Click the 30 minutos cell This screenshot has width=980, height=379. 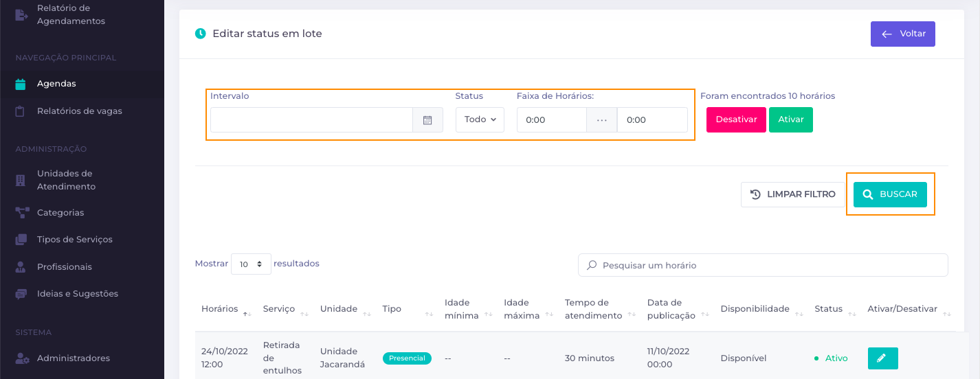point(590,358)
